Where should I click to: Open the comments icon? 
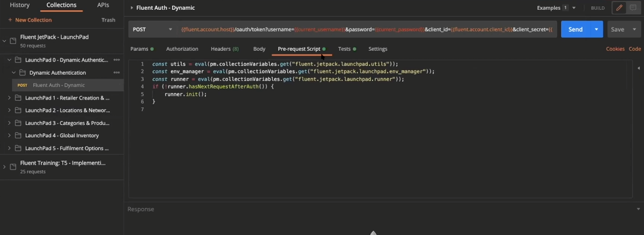click(633, 8)
